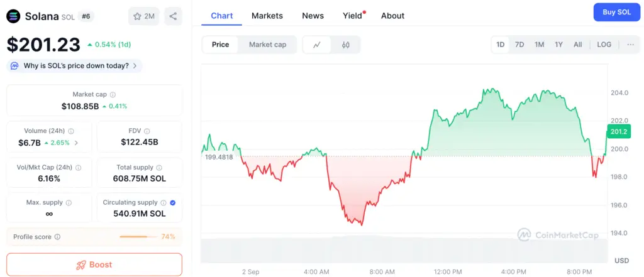
Task: Toggle the Market cap chart mode
Action: (267, 45)
